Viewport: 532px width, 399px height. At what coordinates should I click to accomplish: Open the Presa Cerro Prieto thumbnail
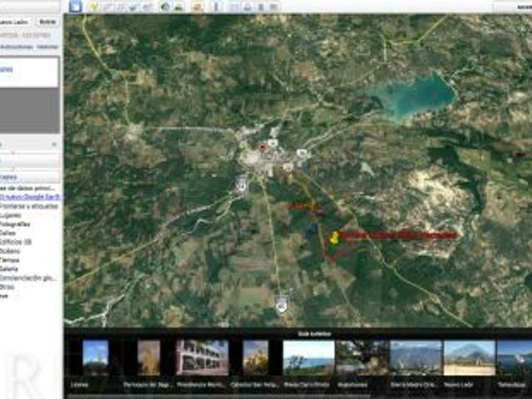[308, 358]
